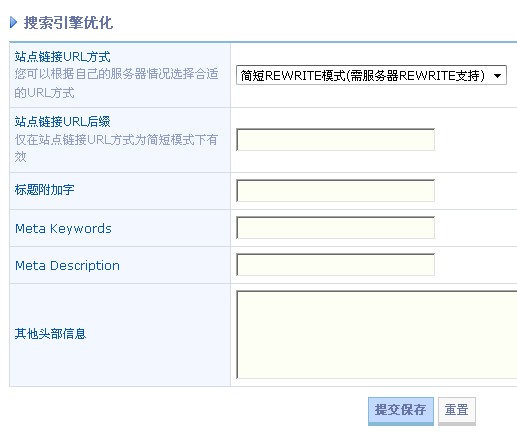Click the 其他头部信息 label
517x437 pixels.
[x=50, y=334]
